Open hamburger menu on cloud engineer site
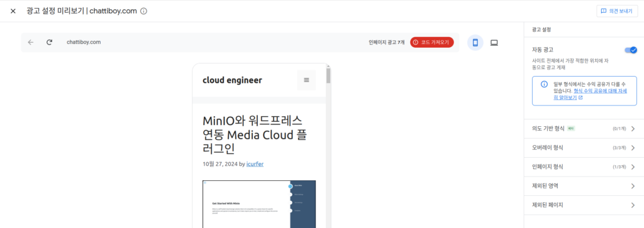This screenshot has width=644, height=228. pos(306,80)
